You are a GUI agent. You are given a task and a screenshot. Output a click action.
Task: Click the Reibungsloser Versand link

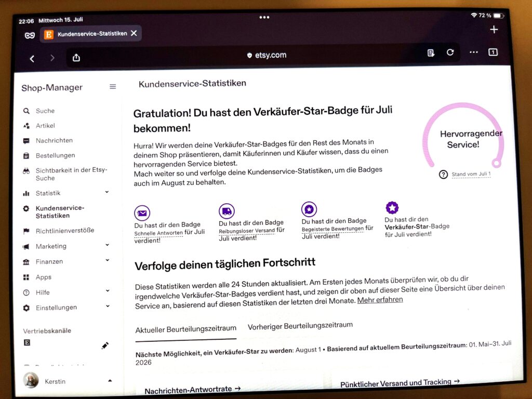coord(247,231)
